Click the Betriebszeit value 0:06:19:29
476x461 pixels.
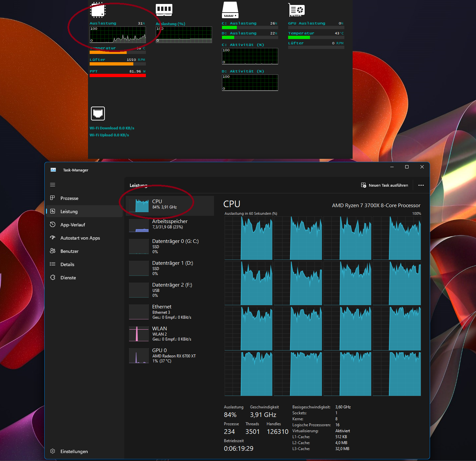238,449
